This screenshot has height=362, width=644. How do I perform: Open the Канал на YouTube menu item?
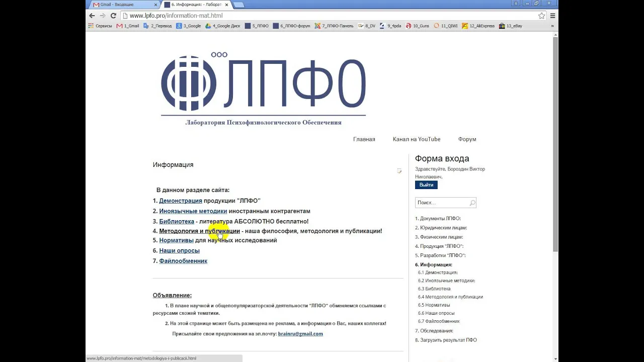417,139
